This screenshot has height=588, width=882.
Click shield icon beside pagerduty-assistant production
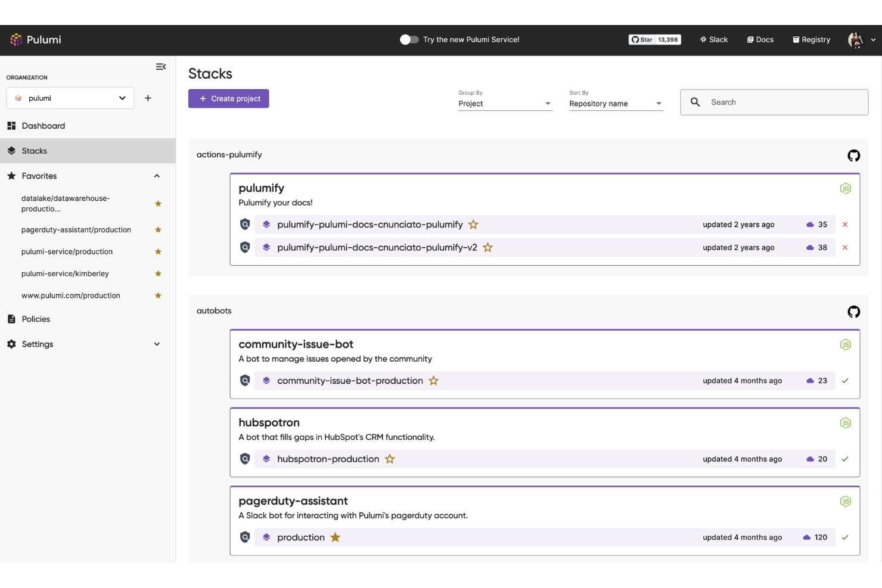(245, 537)
